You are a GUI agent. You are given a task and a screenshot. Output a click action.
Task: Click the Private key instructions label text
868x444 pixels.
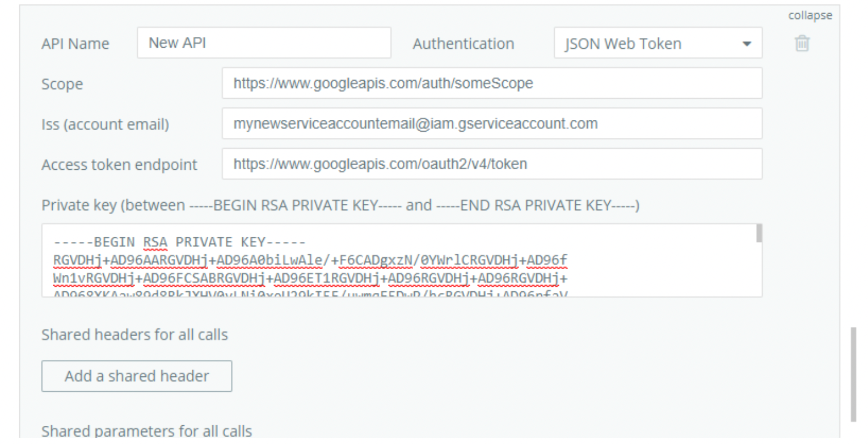click(x=340, y=205)
